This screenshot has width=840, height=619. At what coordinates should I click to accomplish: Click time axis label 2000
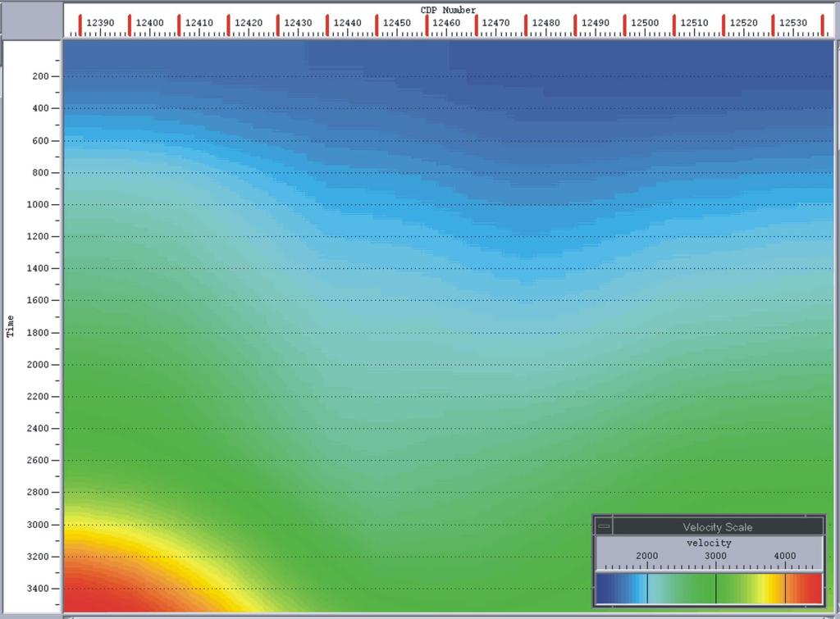[38, 365]
